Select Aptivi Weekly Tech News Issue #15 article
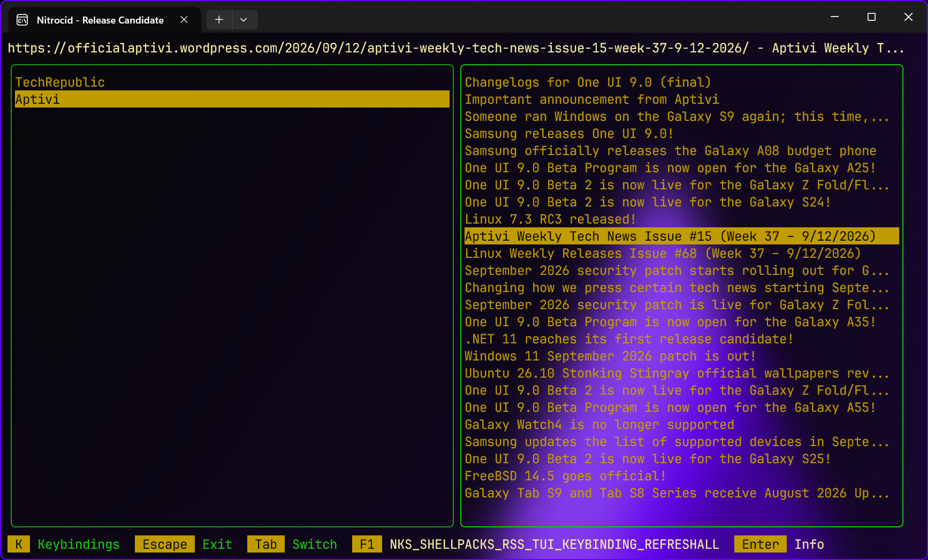 tap(682, 236)
